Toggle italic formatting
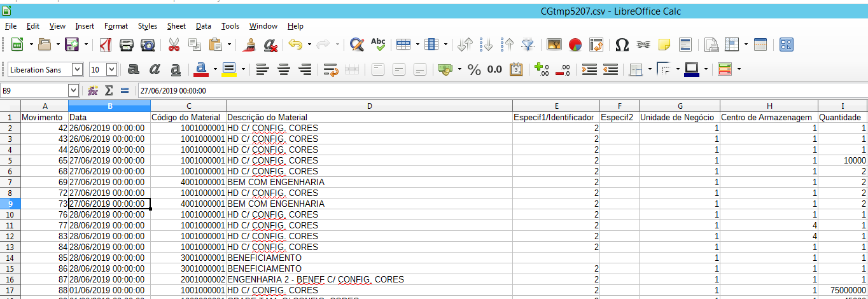The width and height of the screenshot is (868, 299). (155, 69)
